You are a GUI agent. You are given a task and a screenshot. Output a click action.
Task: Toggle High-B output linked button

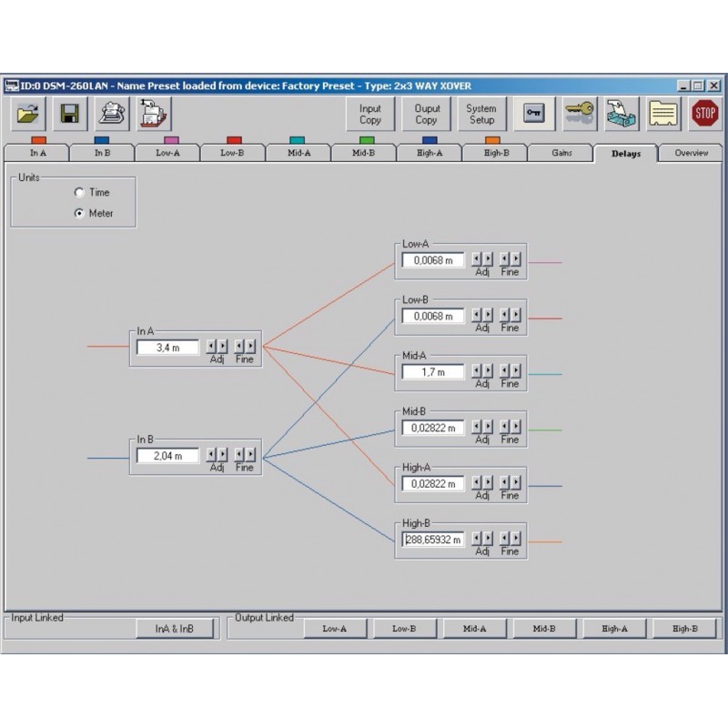tap(685, 629)
